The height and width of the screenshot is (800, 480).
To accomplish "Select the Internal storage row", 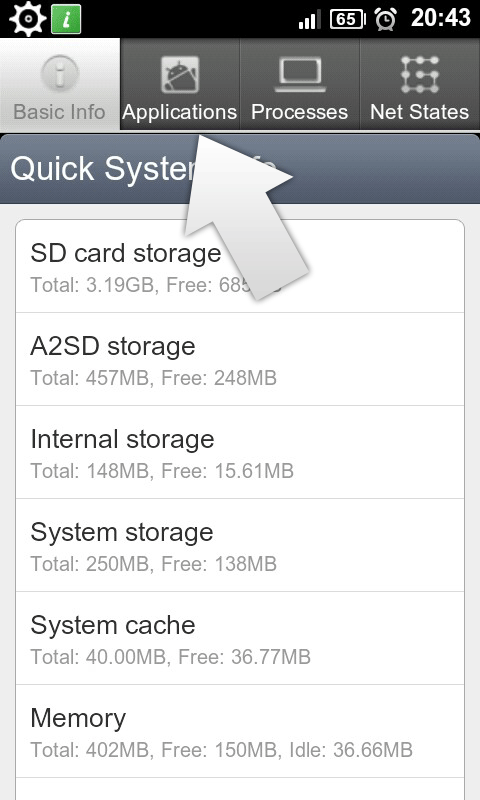I will click(x=240, y=452).
